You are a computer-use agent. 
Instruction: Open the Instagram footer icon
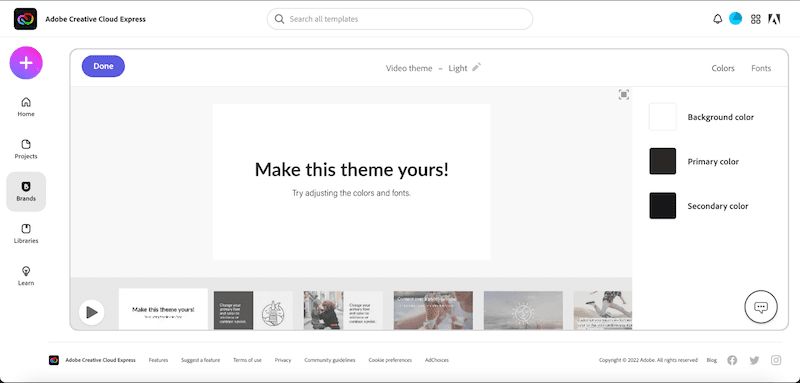click(x=776, y=360)
